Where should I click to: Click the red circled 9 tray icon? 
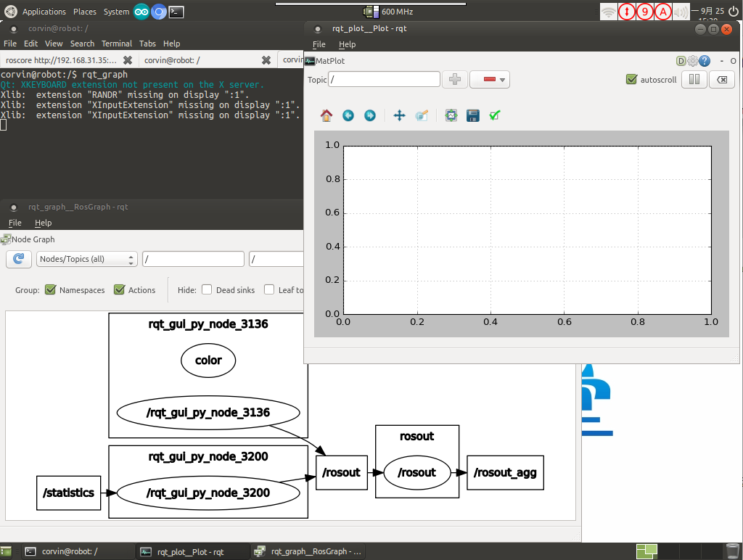(x=645, y=12)
